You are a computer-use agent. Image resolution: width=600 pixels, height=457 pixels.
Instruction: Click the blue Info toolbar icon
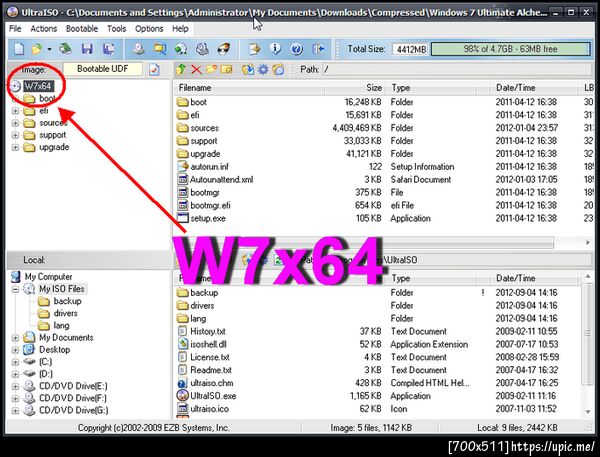[276, 49]
